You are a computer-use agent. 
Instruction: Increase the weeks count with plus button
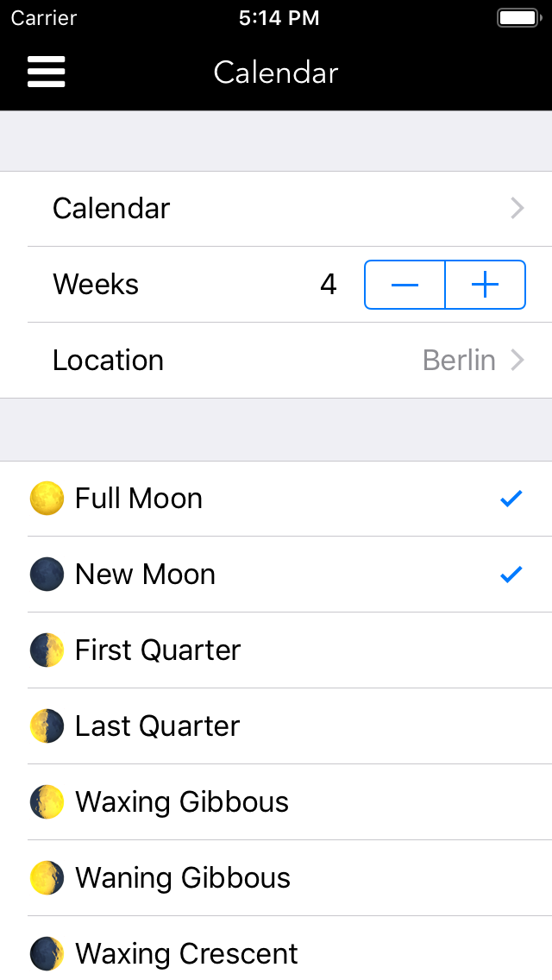[x=485, y=284]
